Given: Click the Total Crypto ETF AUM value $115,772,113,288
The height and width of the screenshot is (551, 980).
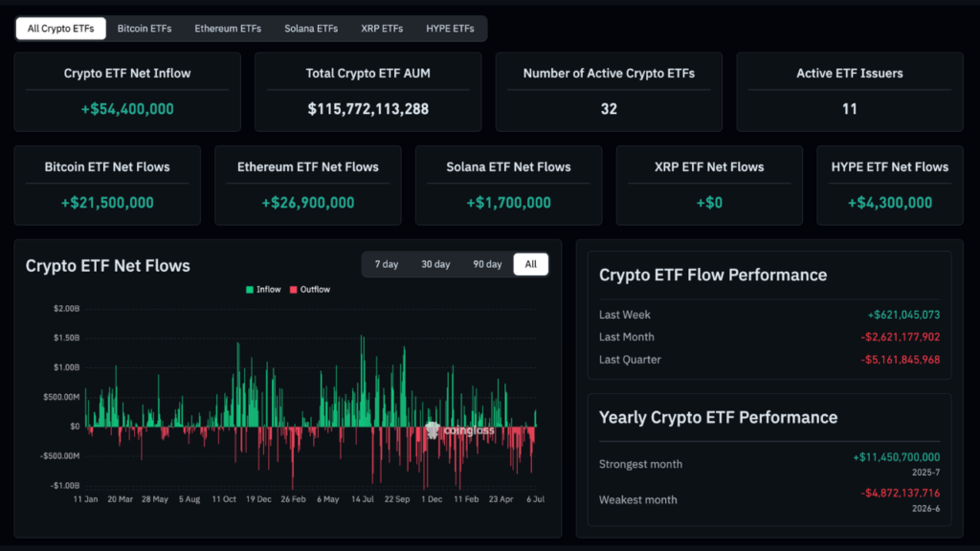Looking at the screenshot, I should point(368,109).
